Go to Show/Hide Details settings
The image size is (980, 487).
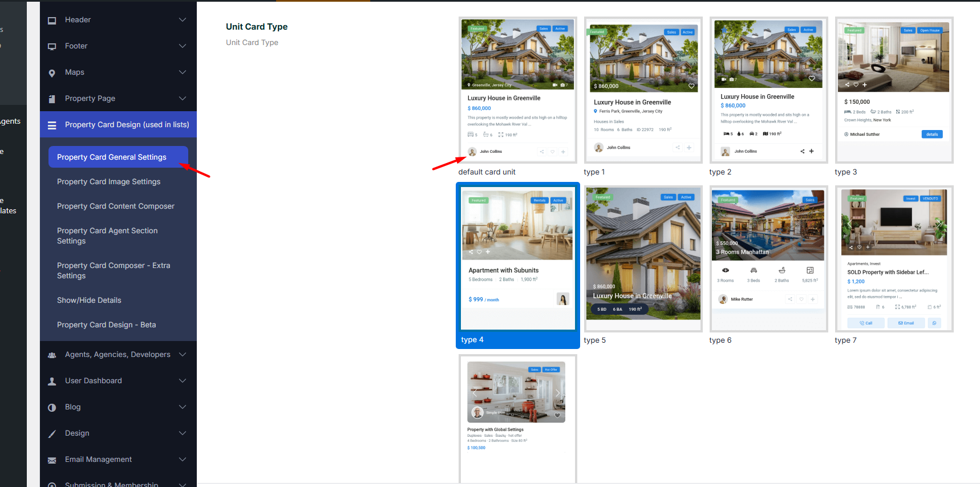click(89, 301)
